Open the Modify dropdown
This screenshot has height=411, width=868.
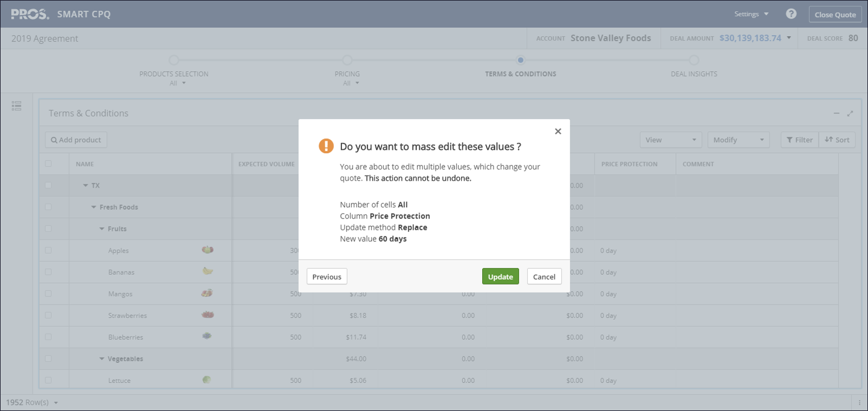coord(738,140)
